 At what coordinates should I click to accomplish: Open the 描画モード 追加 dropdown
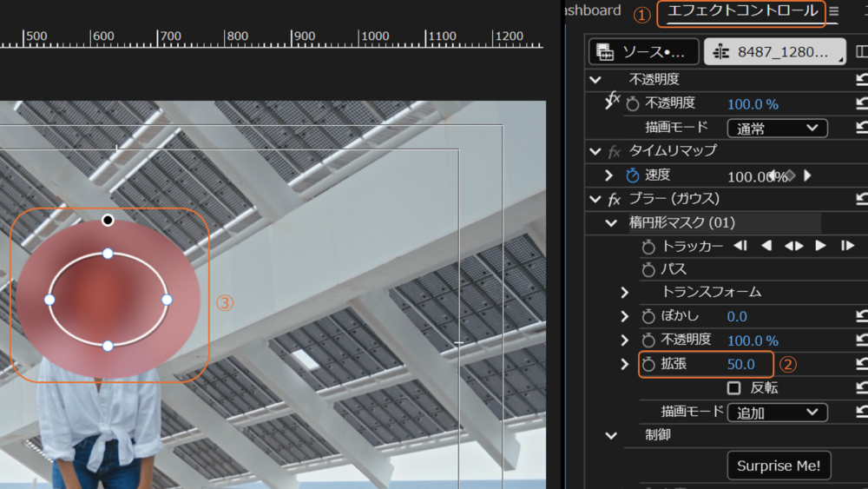tap(777, 413)
